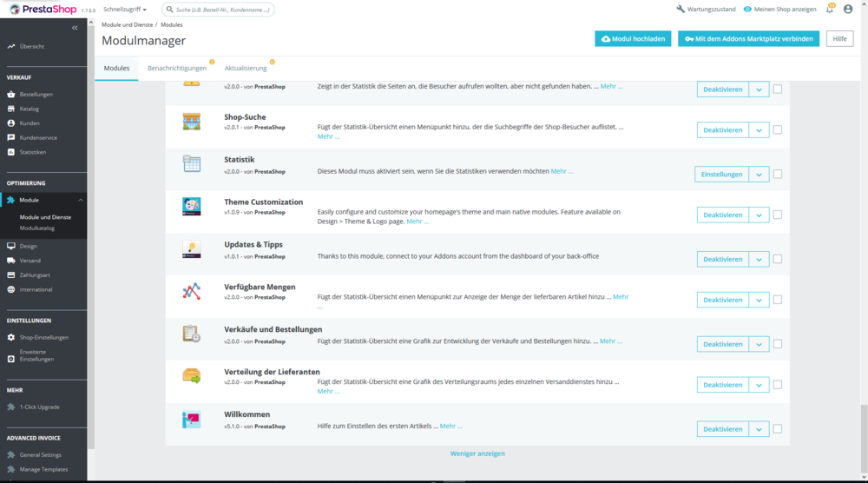Select the checkbox for Shop-Suche module
868x483 pixels.
(778, 129)
